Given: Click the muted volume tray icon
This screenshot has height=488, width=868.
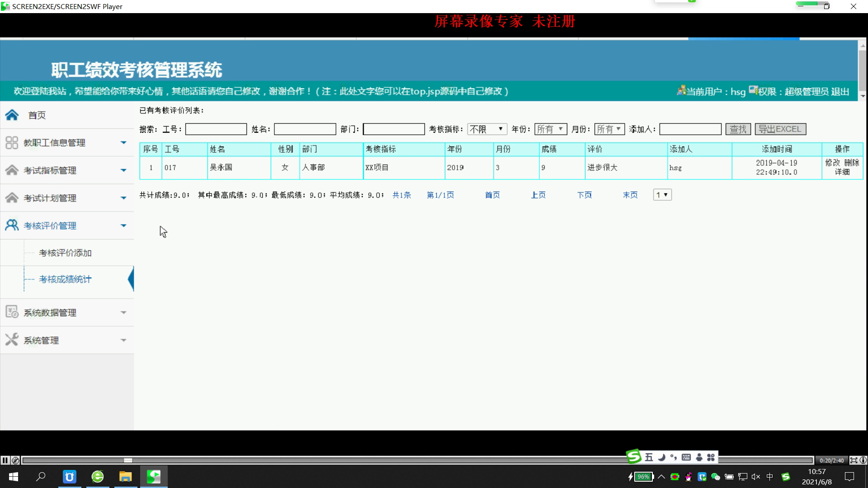Looking at the screenshot, I should (x=756, y=477).
